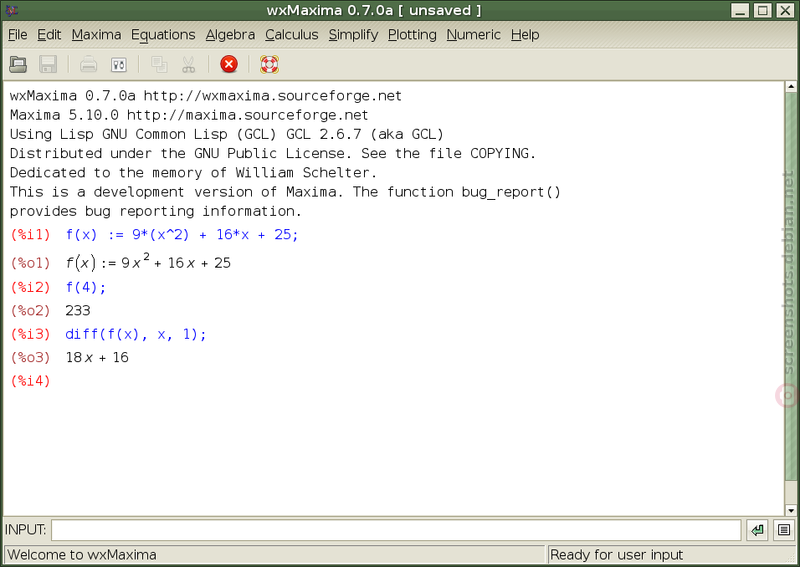The width and height of the screenshot is (800, 567).
Task: Click the Print toolbar icon
Action: [x=88, y=64]
